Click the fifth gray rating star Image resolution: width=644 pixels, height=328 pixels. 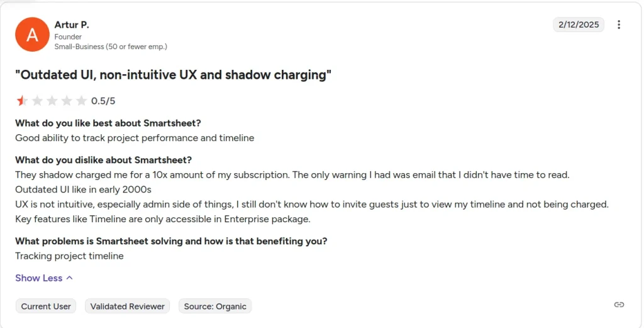pos(81,101)
